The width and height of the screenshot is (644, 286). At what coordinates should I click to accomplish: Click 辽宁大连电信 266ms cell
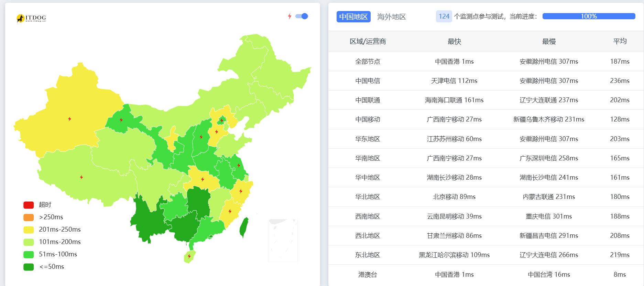pos(549,255)
